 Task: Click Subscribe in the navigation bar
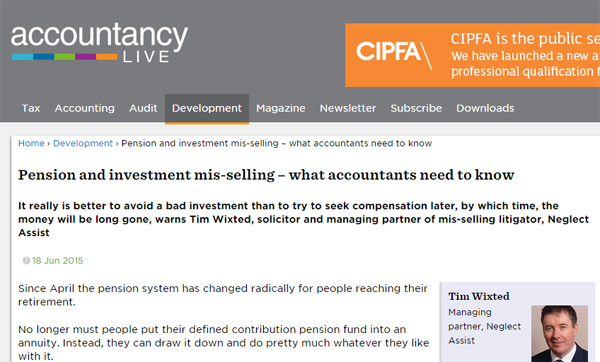[416, 108]
